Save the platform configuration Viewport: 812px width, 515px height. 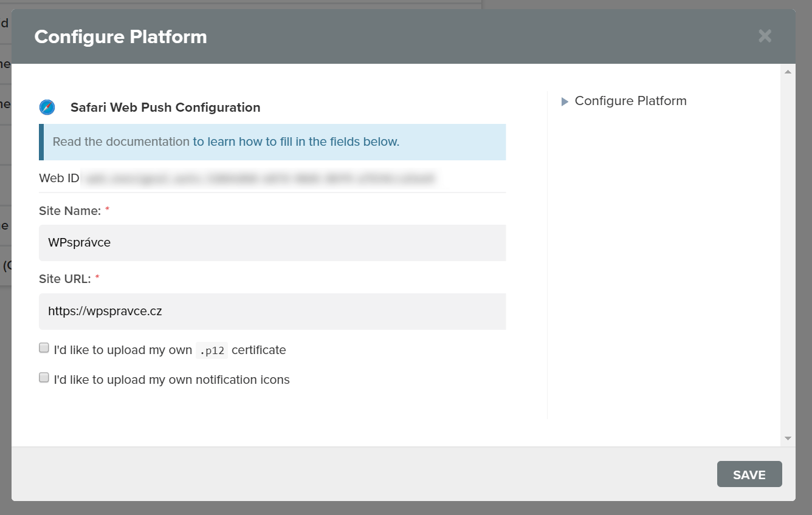click(x=749, y=474)
